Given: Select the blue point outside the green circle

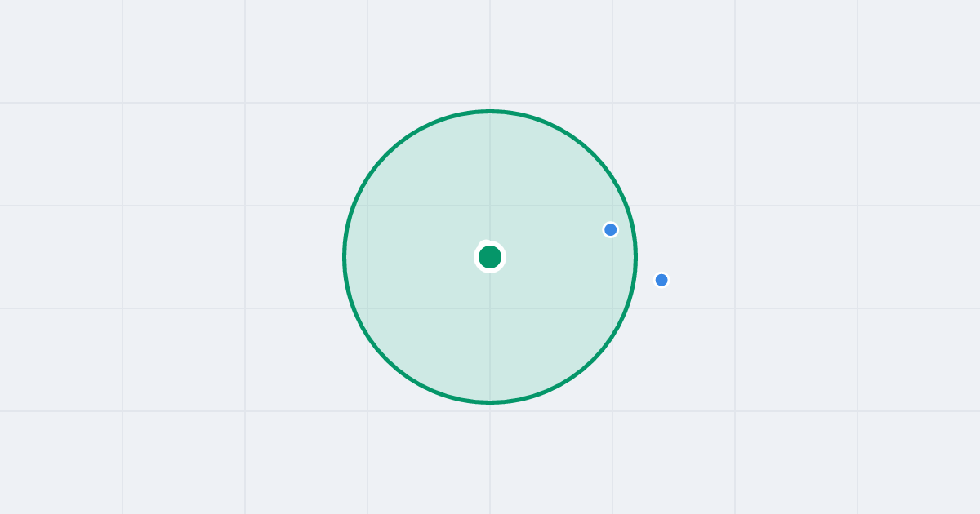Looking at the screenshot, I should (661, 280).
